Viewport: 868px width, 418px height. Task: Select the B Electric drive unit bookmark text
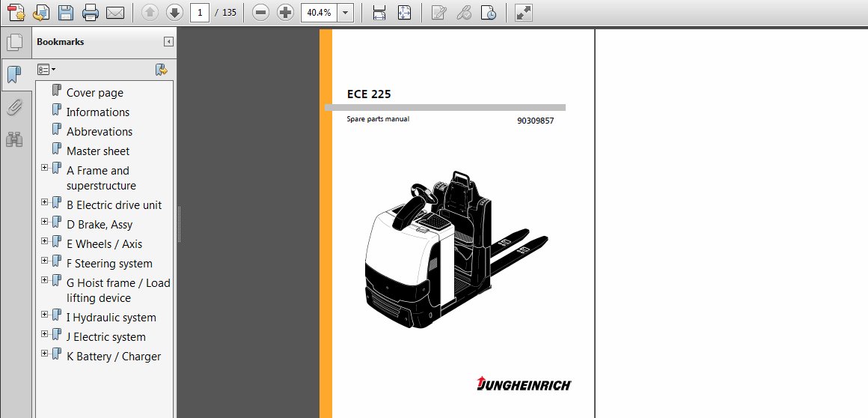pyautogui.click(x=114, y=205)
